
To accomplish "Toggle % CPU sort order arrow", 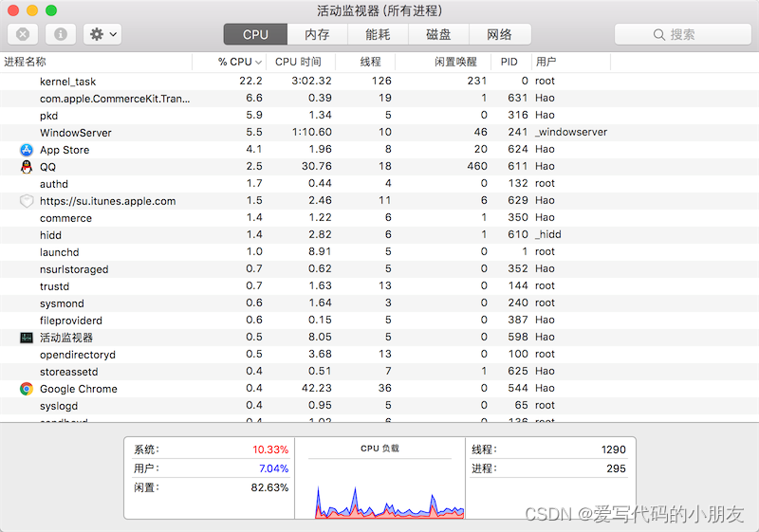I will pos(258,62).
